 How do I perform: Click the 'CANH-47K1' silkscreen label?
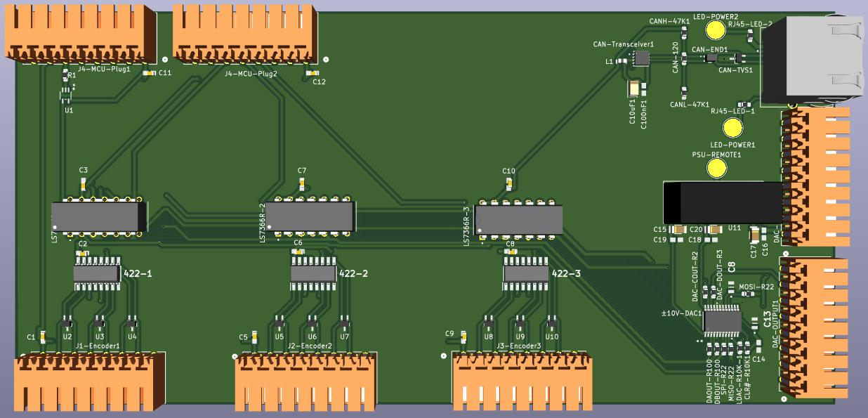[x=669, y=22]
